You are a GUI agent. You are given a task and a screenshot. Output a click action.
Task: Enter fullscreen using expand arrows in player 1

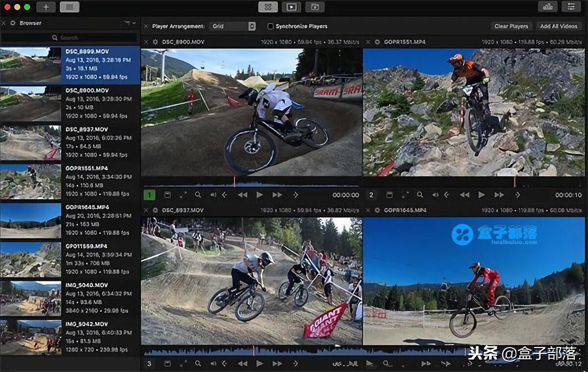(183, 195)
